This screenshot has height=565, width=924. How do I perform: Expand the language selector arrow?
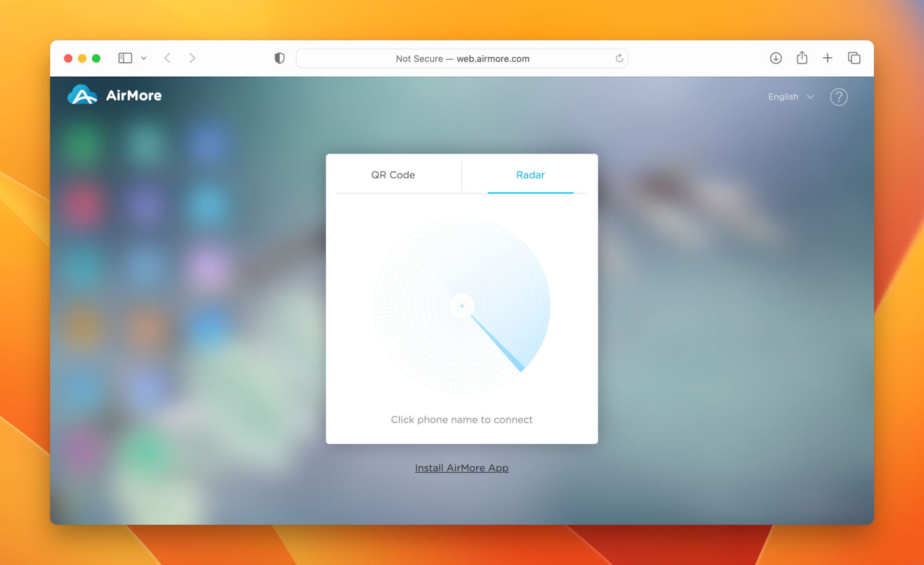pyautogui.click(x=810, y=96)
